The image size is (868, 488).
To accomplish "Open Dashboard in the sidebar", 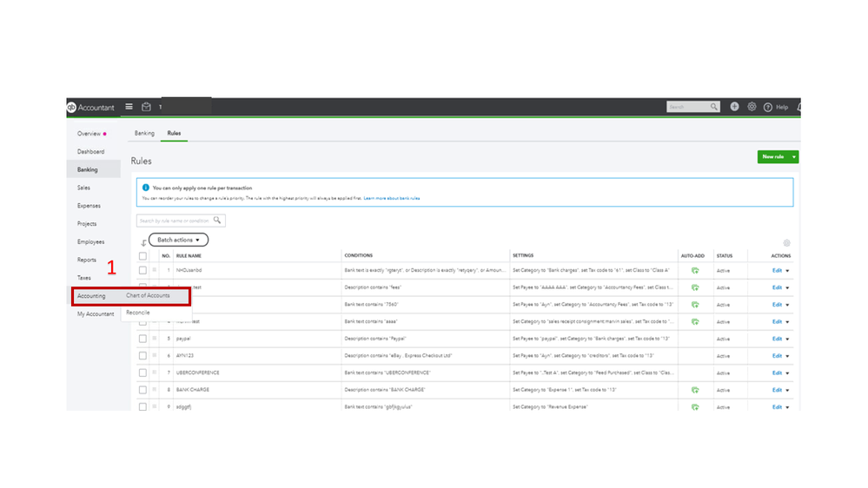I will pos(90,152).
